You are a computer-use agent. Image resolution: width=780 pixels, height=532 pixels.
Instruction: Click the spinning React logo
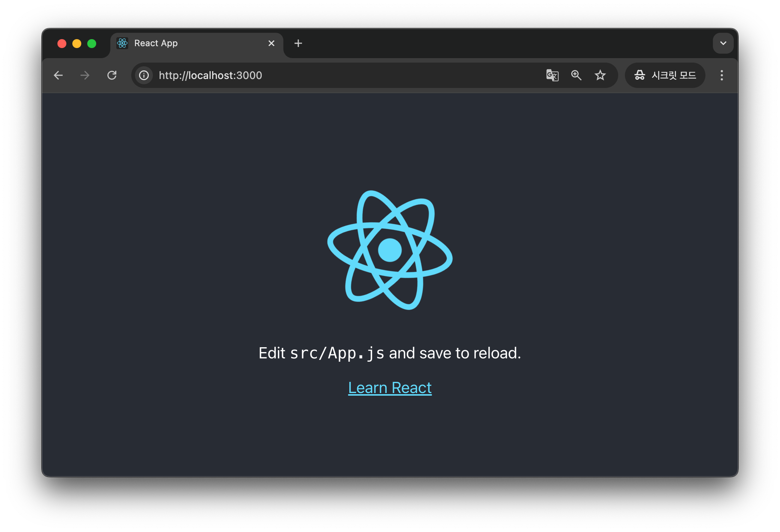pyautogui.click(x=390, y=250)
